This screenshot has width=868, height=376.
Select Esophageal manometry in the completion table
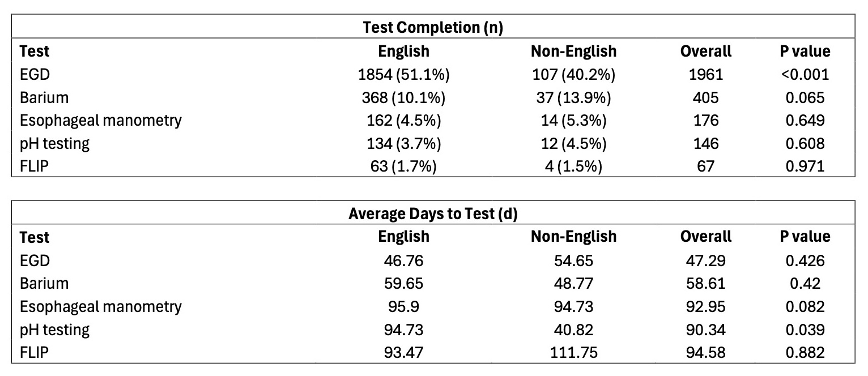[x=101, y=121]
